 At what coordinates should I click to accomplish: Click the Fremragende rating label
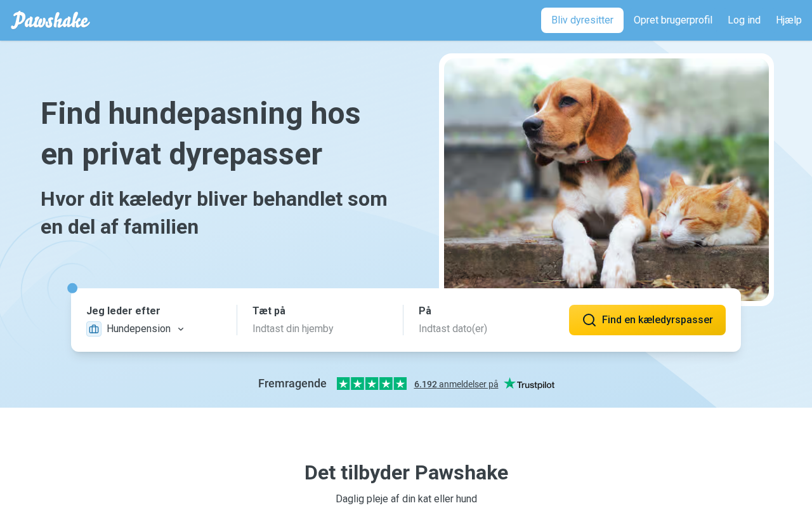292,384
